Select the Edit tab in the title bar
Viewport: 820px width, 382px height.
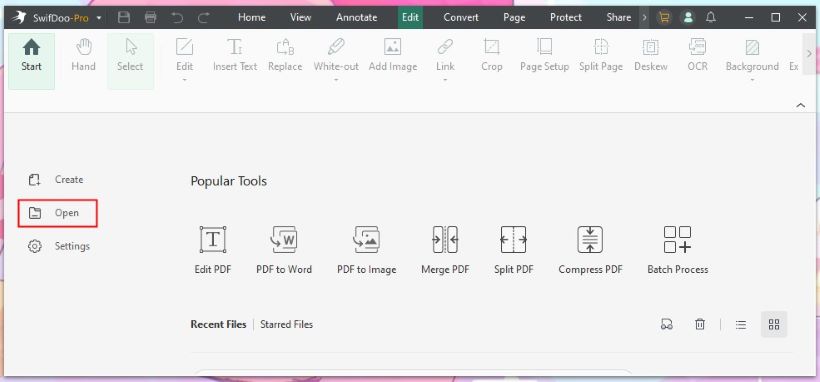(411, 17)
